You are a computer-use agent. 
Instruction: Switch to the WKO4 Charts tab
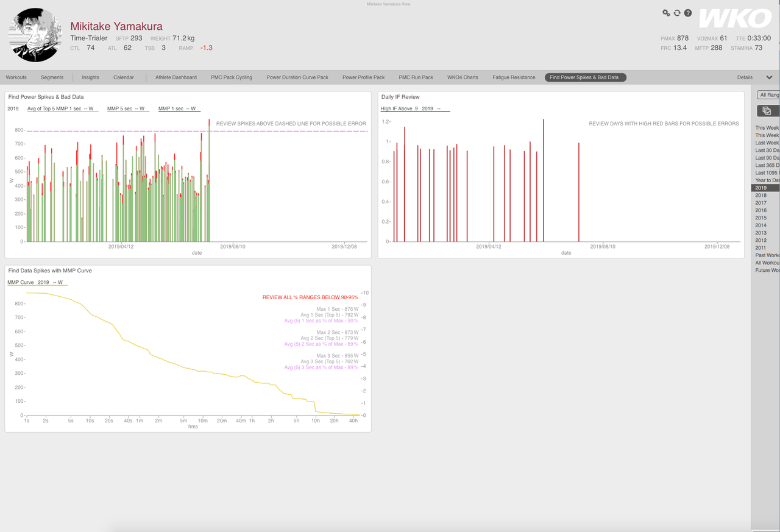pos(463,77)
